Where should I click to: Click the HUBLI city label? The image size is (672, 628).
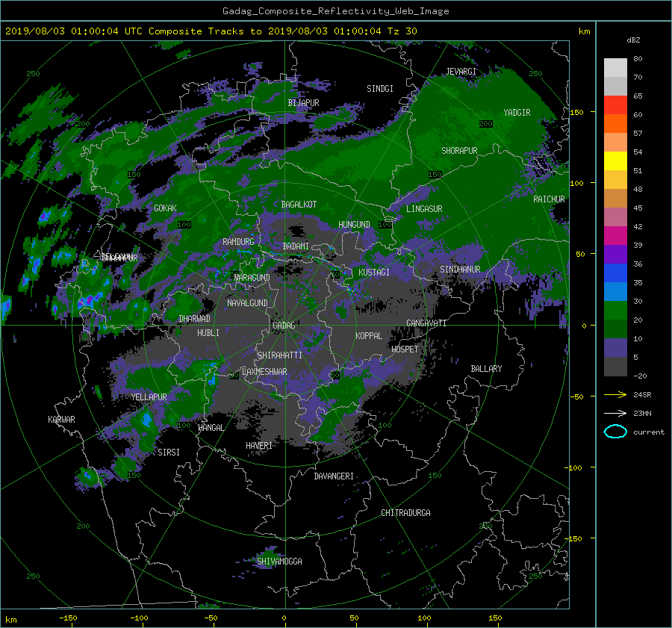[x=208, y=332]
